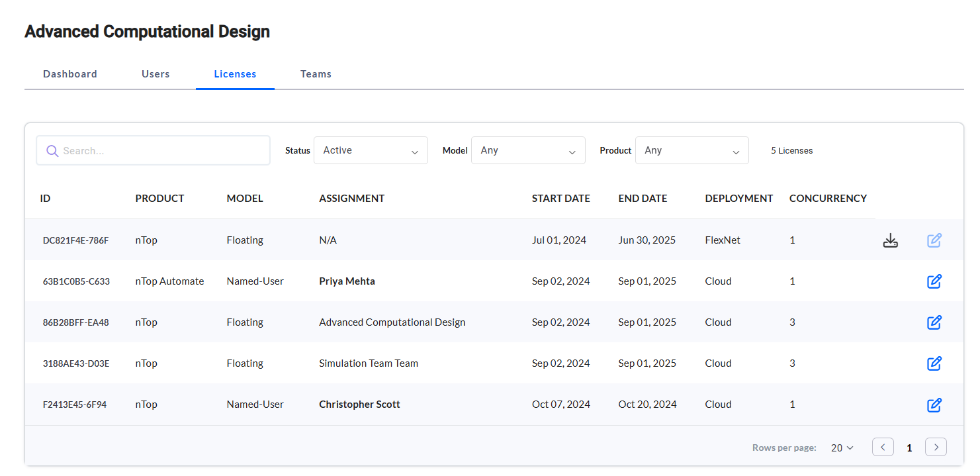Open Priya Mehta's assignment link
Viewport: 980px width, 476px height.
coord(347,281)
